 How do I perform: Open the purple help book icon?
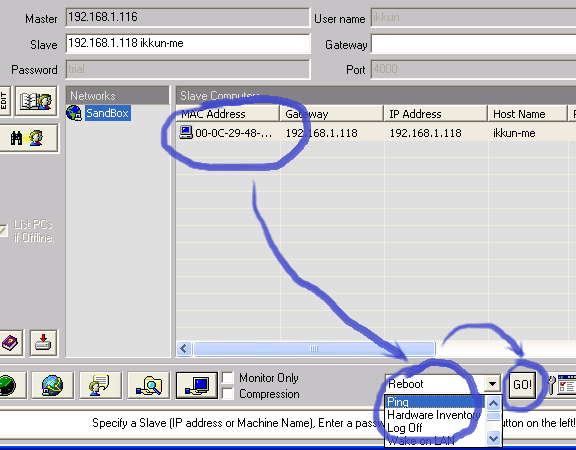pyautogui.click(x=10, y=343)
